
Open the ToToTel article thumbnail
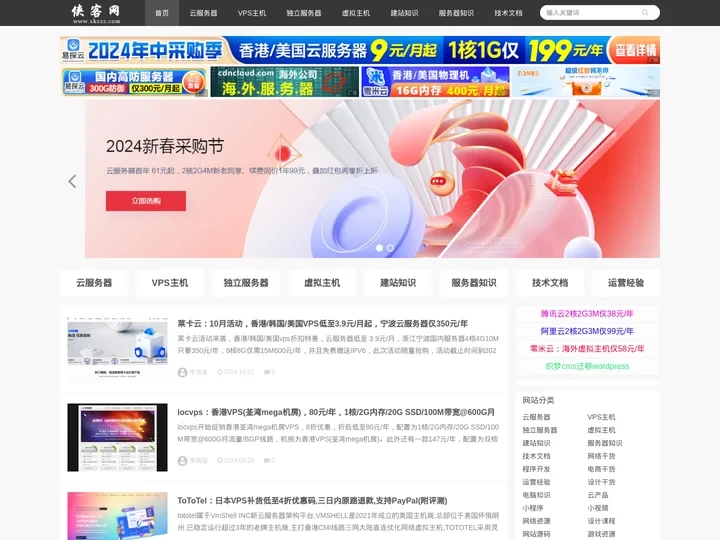pyautogui.click(x=118, y=516)
